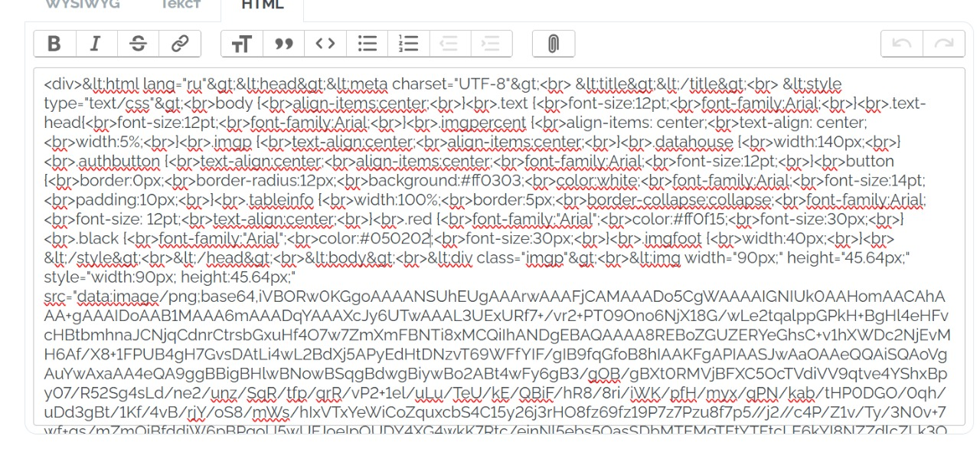Create a numbered list
Image resolution: width=980 pixels, height=449 pixels.
[409, 44]
